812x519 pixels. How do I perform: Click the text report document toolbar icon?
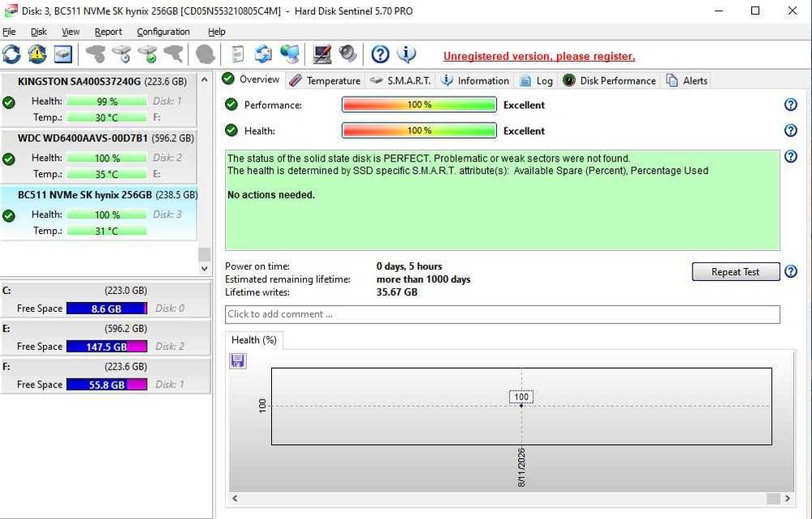coord(238,54)
